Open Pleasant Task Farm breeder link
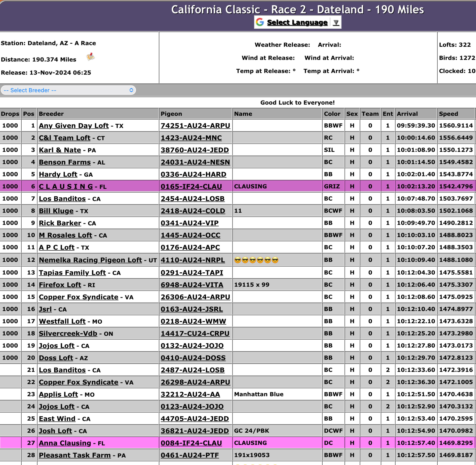Viewport: 476px width, 465px height. [x=75, y=455]
